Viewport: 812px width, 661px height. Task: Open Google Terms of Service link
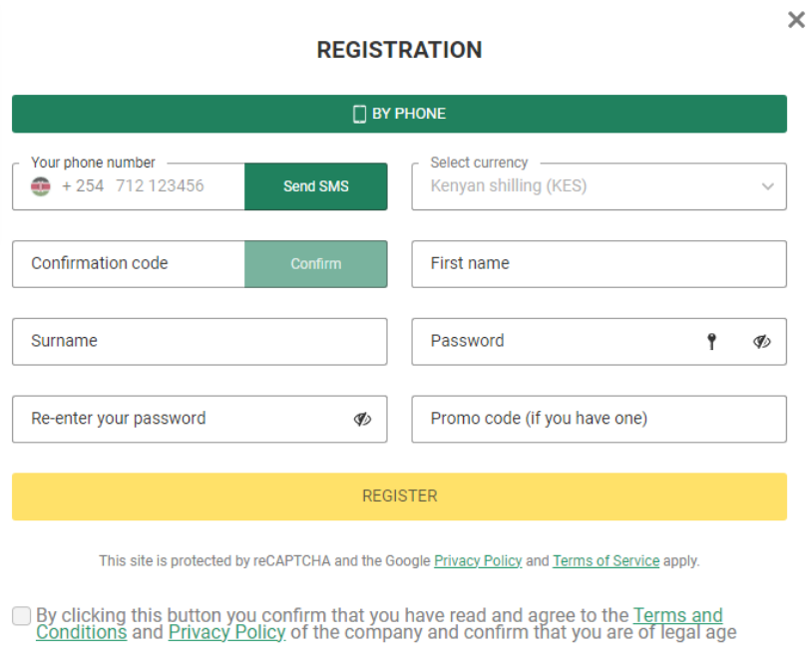tap(606, 561)
